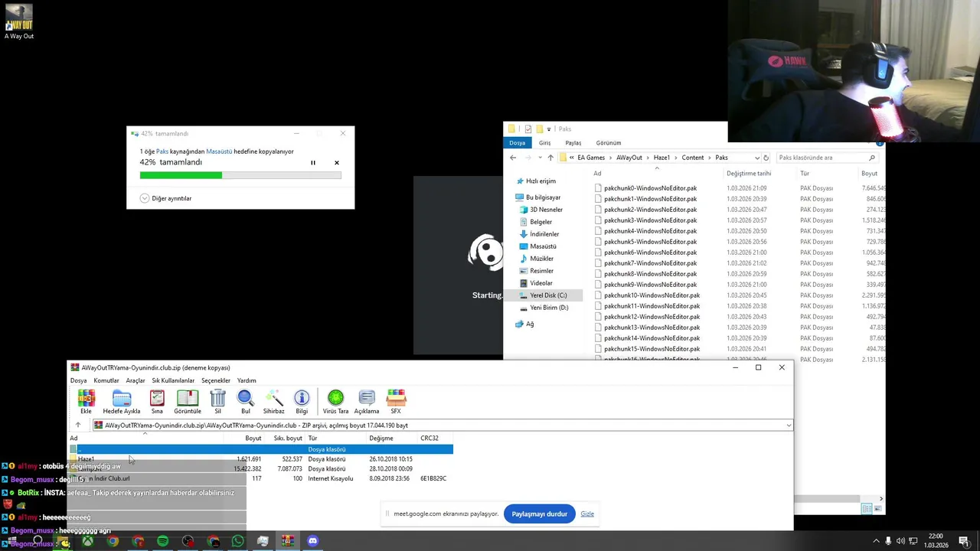Click the Bul (Find) magnifier icon

coord(246,401)
